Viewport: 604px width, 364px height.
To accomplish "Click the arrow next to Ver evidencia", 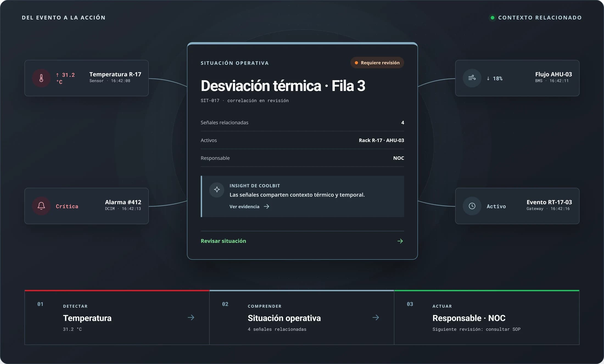I will point(266,206).
